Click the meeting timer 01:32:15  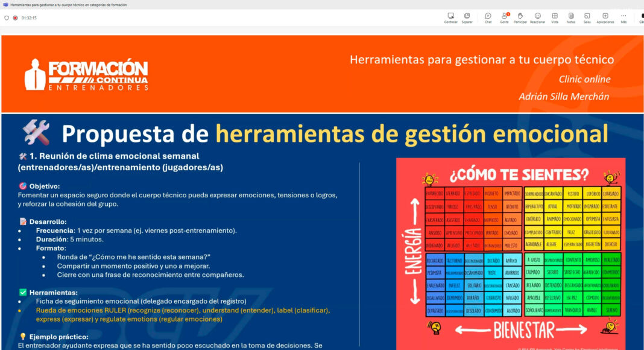tap(29, 18)
